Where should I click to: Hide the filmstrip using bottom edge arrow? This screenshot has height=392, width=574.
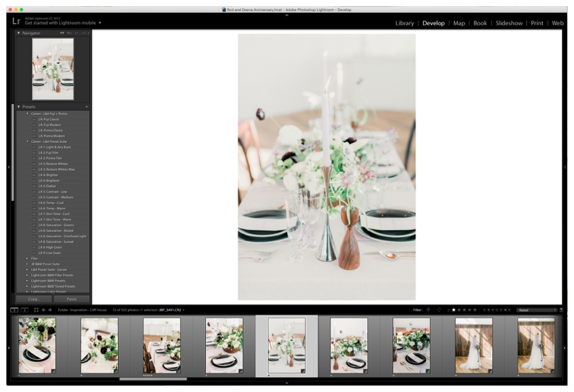click(286, 383)
